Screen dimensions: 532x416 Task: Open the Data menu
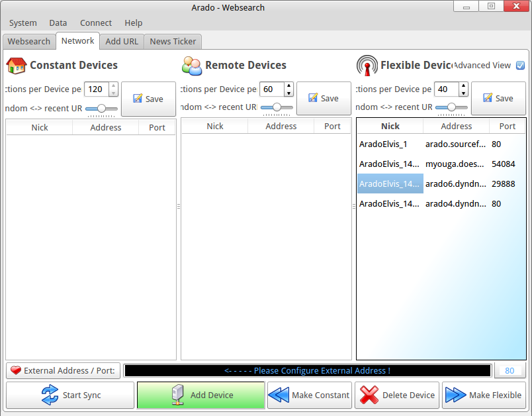point(58,23)
